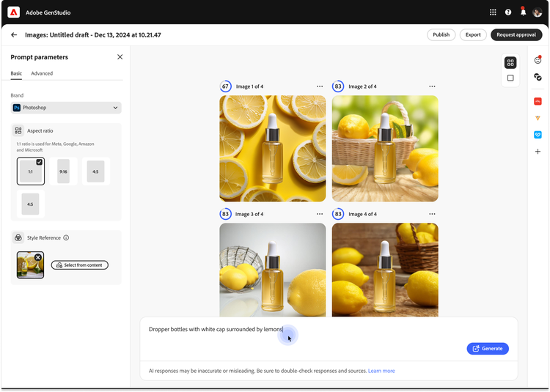Open the notifications bell
550x392 pixels.
click(523, 12)
